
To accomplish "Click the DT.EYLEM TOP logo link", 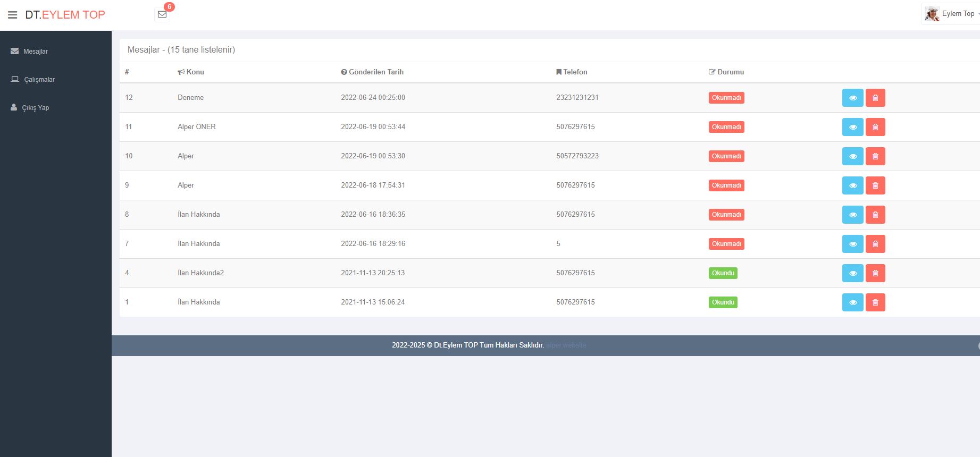I will pos(65,15).
